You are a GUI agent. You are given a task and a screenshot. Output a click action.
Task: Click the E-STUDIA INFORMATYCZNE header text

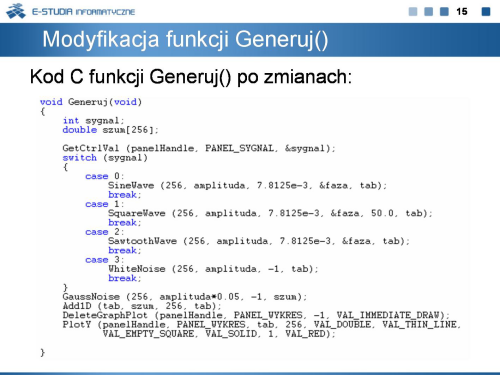point(83,12)
